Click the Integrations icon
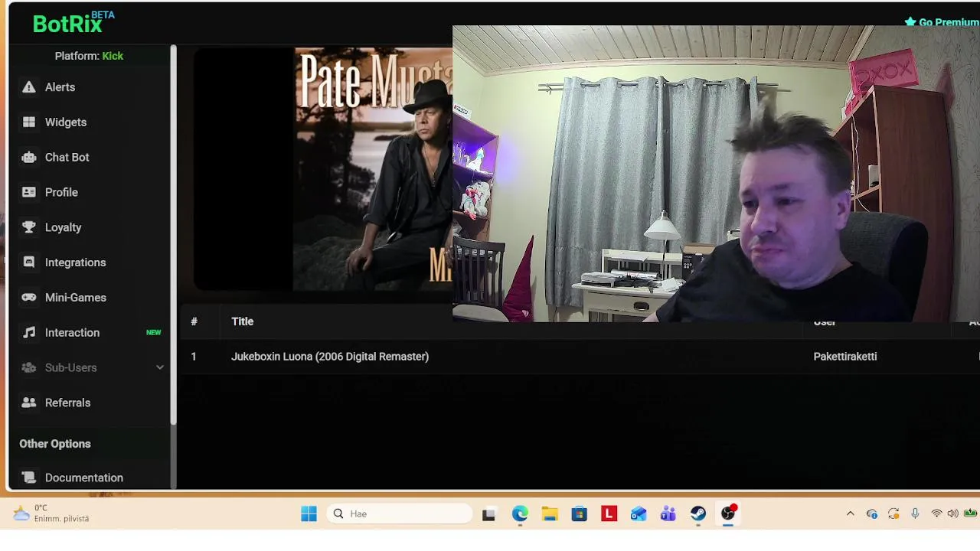Viewport: 980px width, 551px height. point(29,262)
